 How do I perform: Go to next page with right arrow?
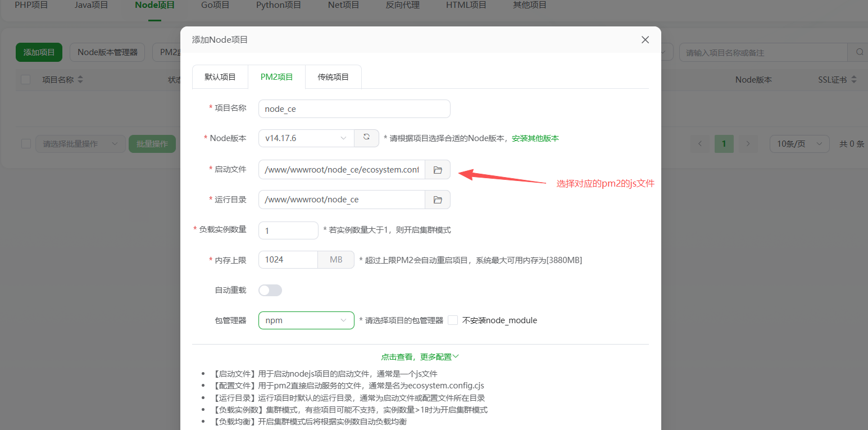748,143
